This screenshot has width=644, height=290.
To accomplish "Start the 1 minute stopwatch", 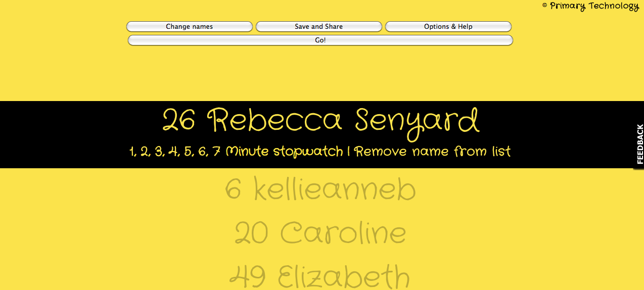I will point(132,152).
